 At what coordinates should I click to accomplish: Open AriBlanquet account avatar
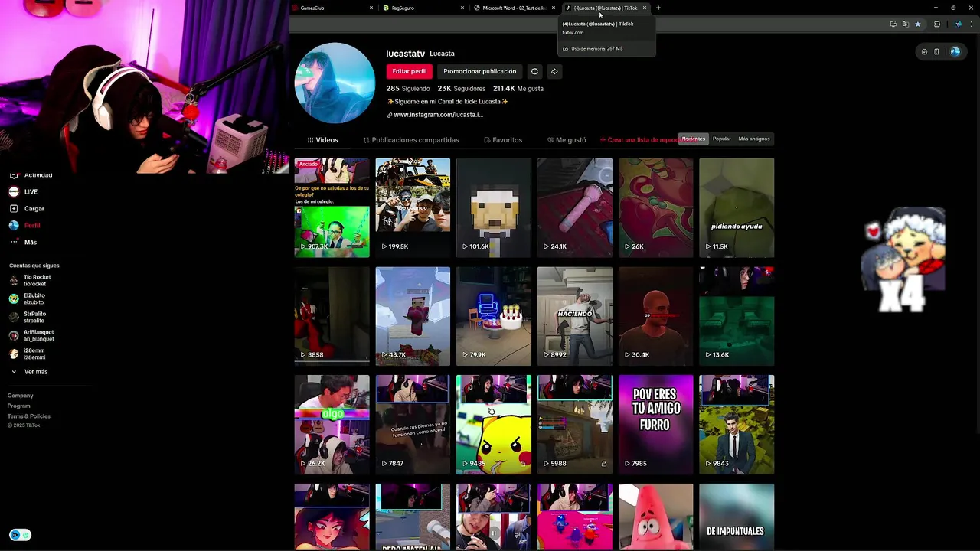pos(13,335)
